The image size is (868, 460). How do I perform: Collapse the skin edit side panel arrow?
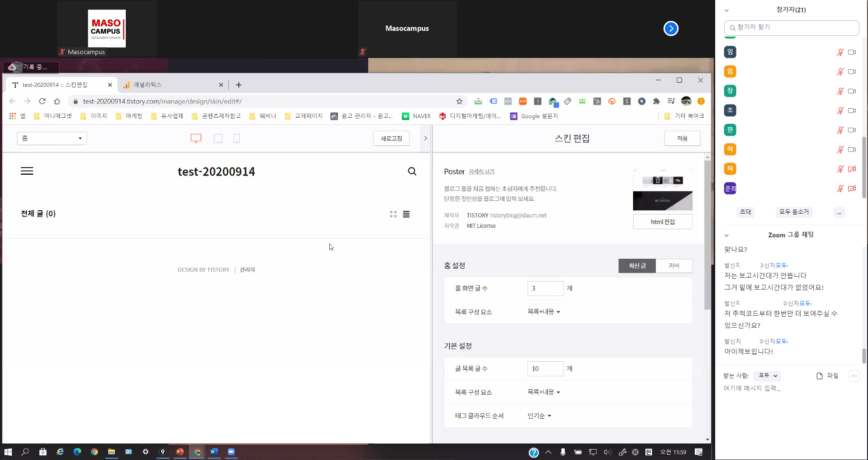(425, 138)
